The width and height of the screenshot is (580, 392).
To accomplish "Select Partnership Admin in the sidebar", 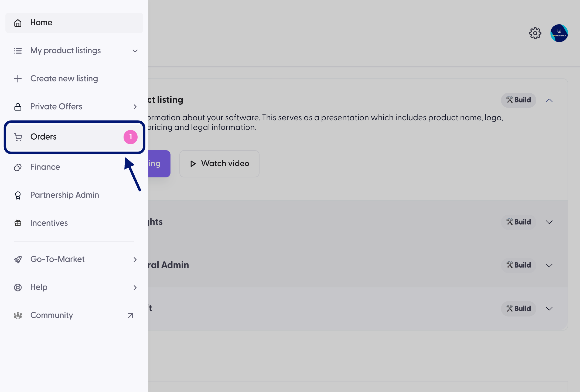I will [74, 195].
